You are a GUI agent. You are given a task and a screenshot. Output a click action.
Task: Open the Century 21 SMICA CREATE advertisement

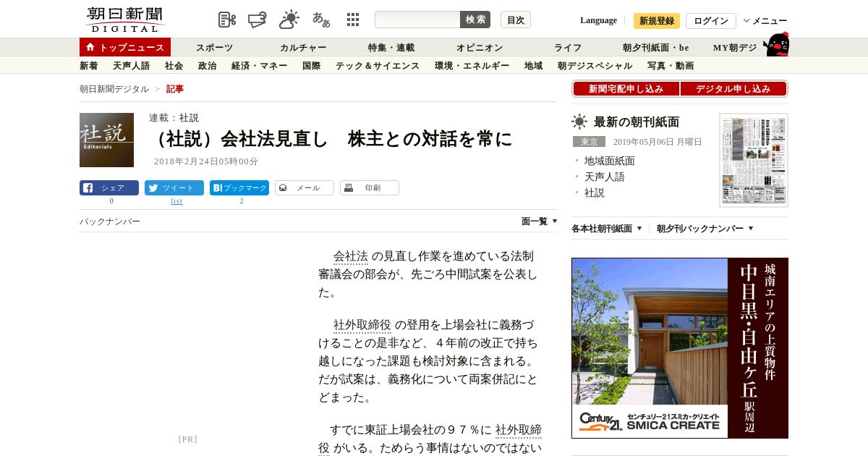(x=680, y=348)
